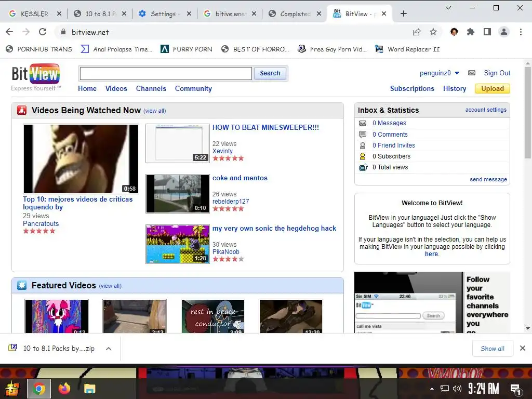Click the Search button
This screenshot has height=399, width=532.
[x=270, y=73]
